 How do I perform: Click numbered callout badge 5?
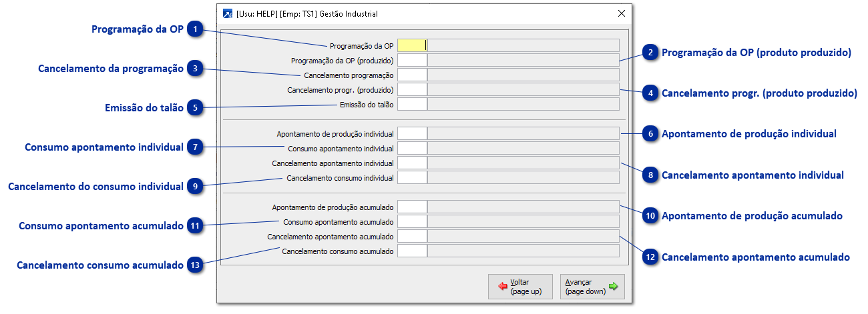click(195, 108)
